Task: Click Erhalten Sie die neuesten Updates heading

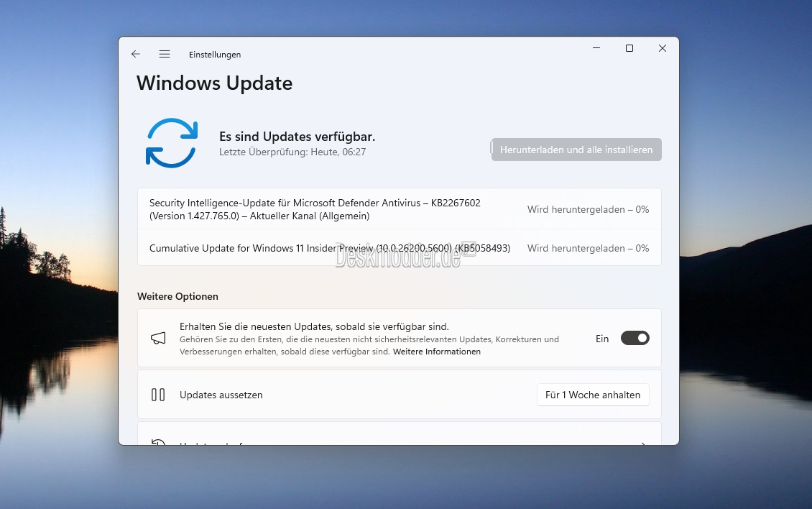Action: click(314, 326)
